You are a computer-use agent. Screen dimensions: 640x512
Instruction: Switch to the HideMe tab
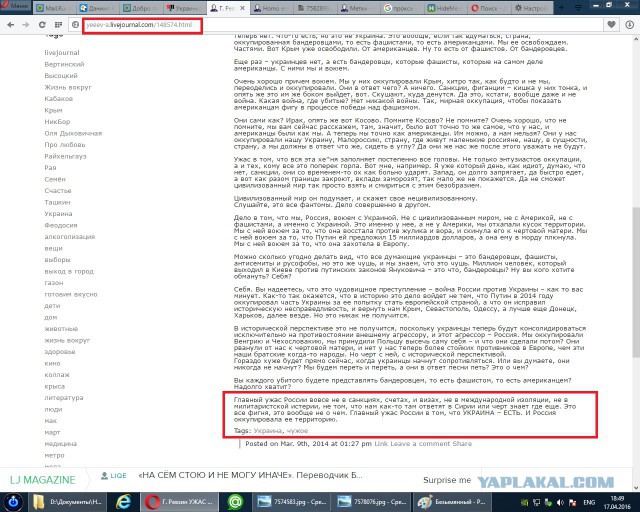click(x=444, y=8)
